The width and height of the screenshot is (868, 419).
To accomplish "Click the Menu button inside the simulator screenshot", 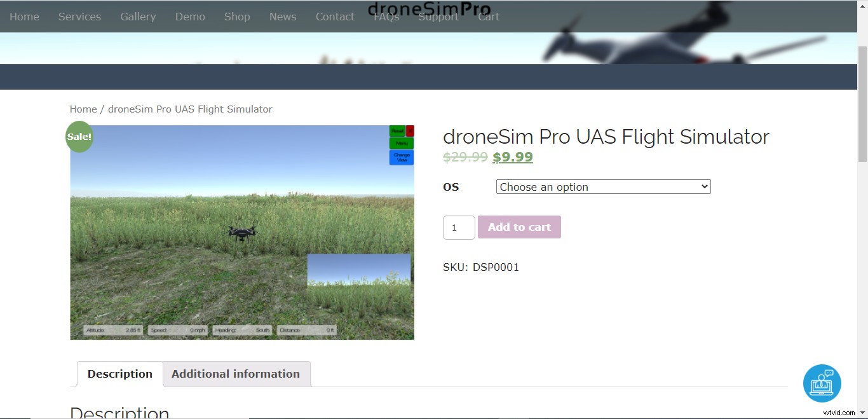I will pos(400,143).
